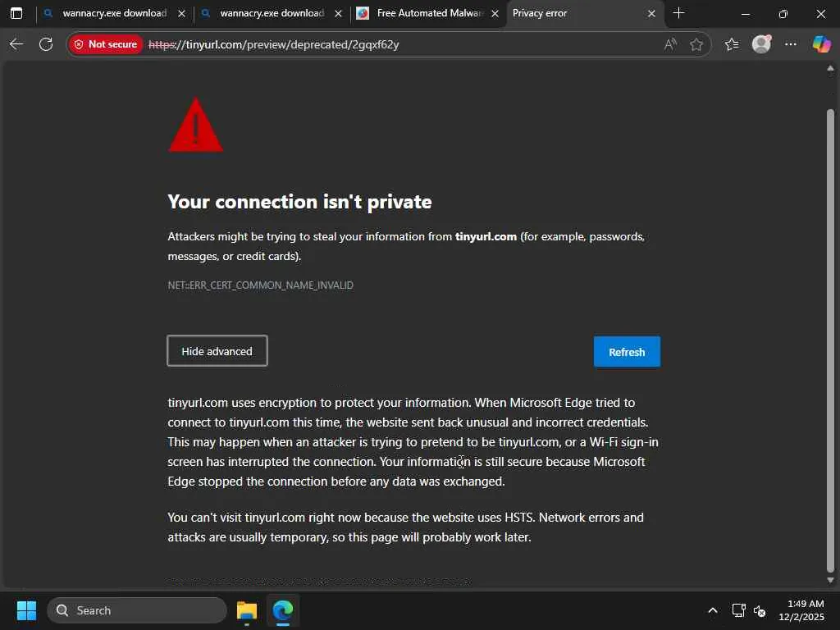This screenshot has height=630, width=840.
Task: Click Microsoft Edge taskbar icon
Action: click(282, 610)
